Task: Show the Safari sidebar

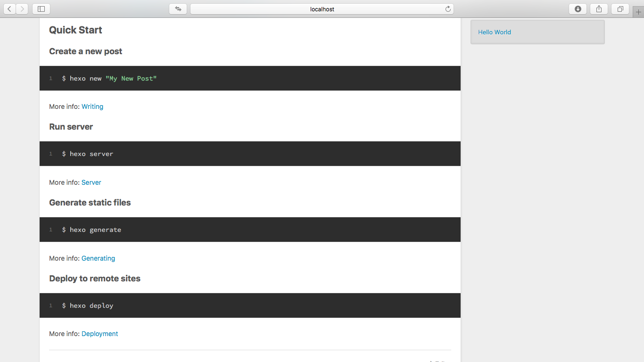Action: 41,9
